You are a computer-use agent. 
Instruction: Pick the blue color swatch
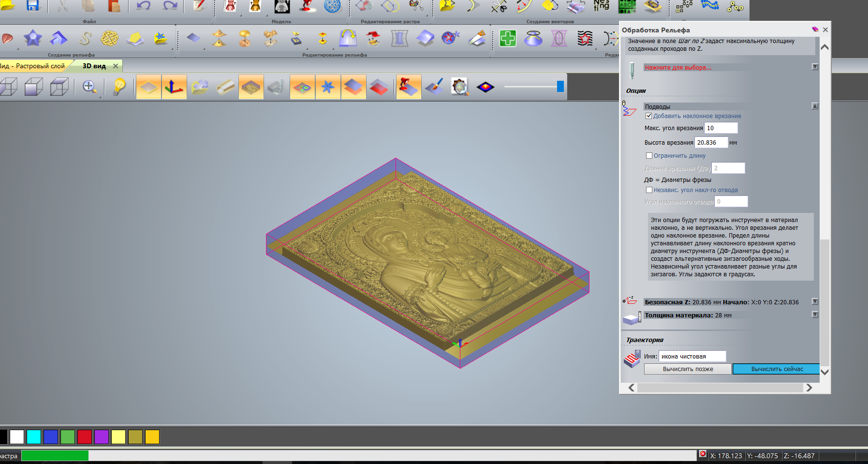tap(51, 437)
